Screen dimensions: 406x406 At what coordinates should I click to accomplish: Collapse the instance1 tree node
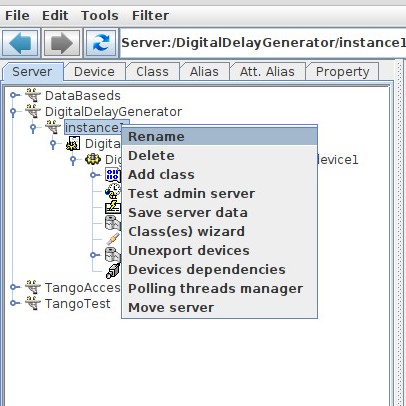33,128
